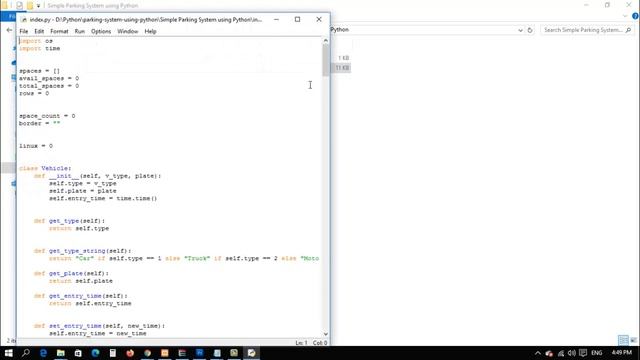Click the search magnifier in File Explorer
Screen dimensions: 640x360
[628, 30]
